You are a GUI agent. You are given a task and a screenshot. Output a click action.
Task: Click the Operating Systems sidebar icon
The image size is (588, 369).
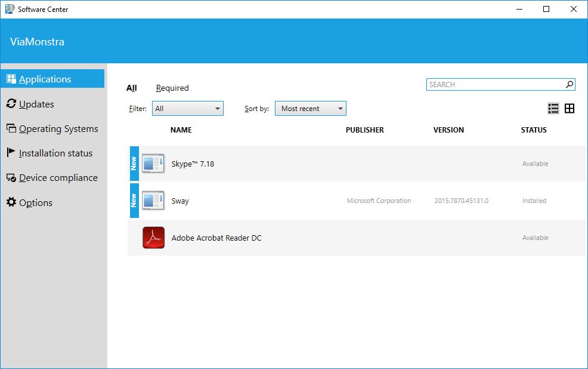[x=11, y=128]
